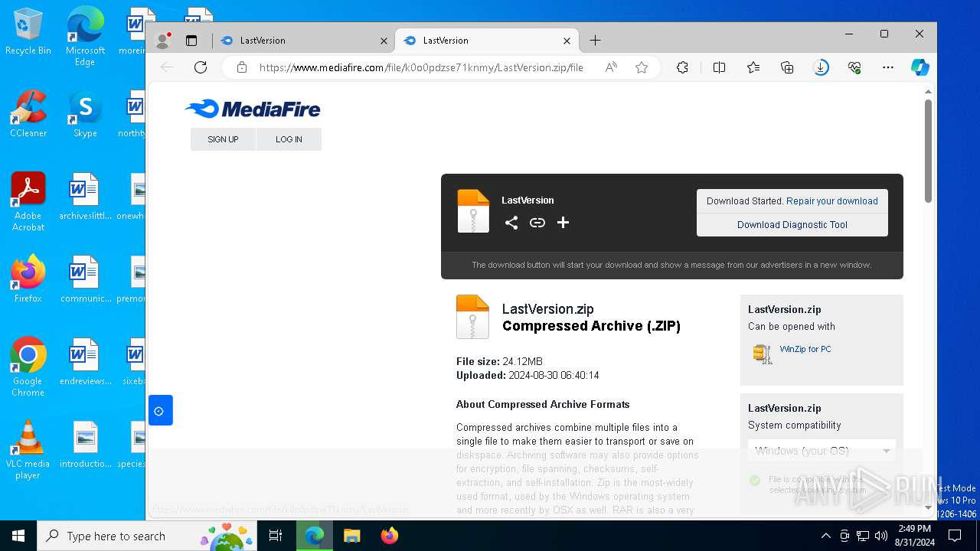
Task: Click the taskbar clock 2:49 PM
Action: pos(914,536)
